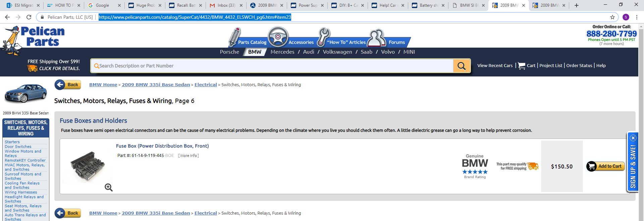Screen dimensions: 644x221
Task: Select the Porsche make tab
Action: click(229, 52)
